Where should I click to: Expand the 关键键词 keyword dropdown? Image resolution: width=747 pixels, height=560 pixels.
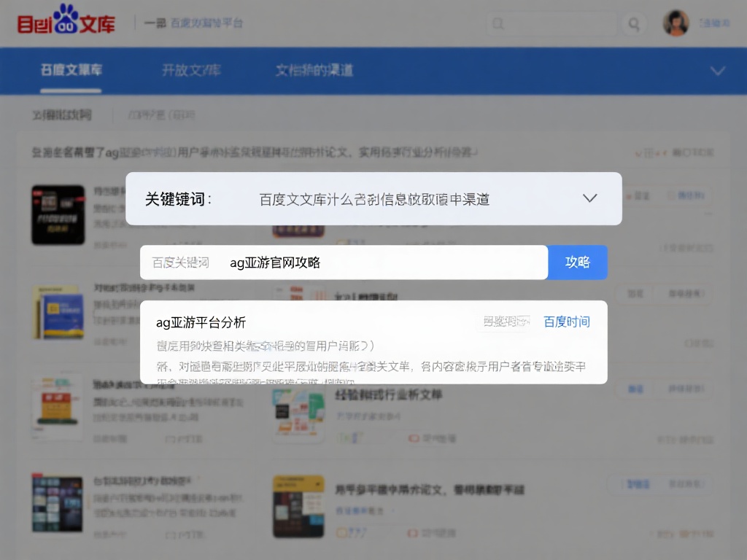(590, 197)
